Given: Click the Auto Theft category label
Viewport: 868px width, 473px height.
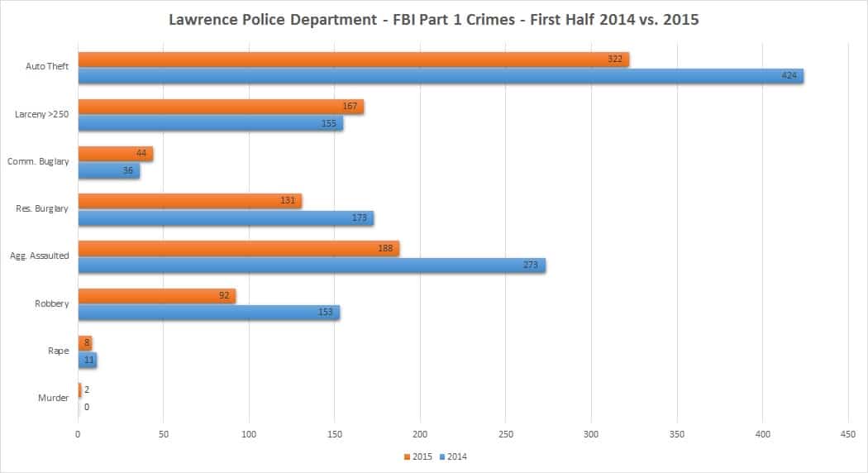Looking at the screenshot, I should tap(47, 66).
